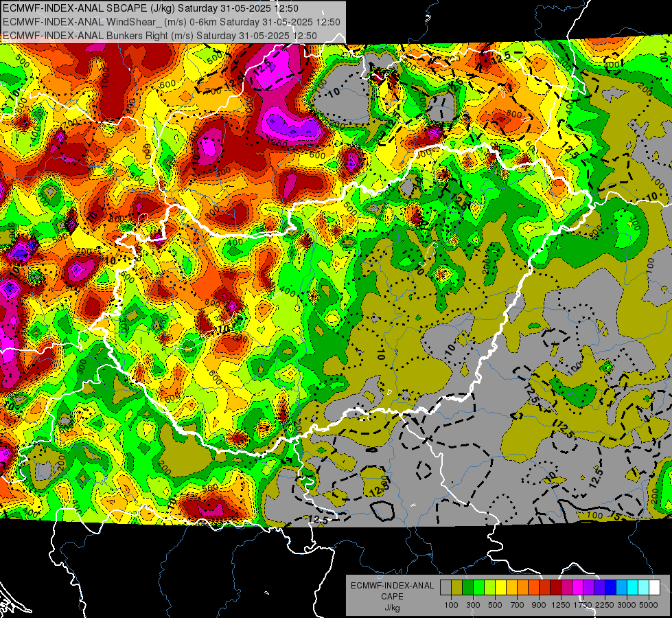Select the dark green legend swatch
672x618 pixels.
[x=467, y=587]
